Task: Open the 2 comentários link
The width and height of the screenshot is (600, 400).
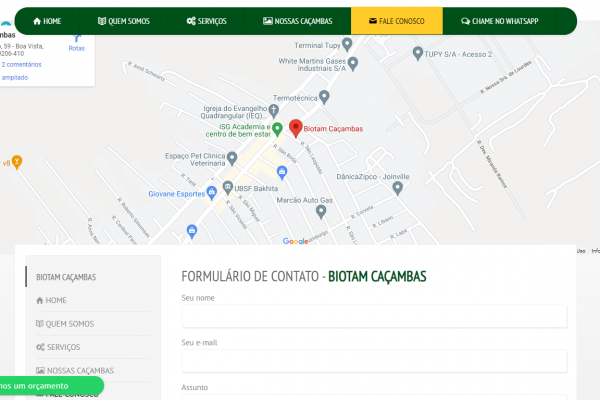Action: click(x=21, y=64)
